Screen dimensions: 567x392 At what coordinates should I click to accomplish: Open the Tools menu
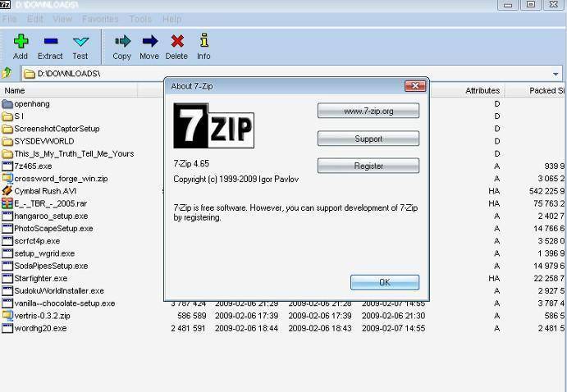pos(140,19)
